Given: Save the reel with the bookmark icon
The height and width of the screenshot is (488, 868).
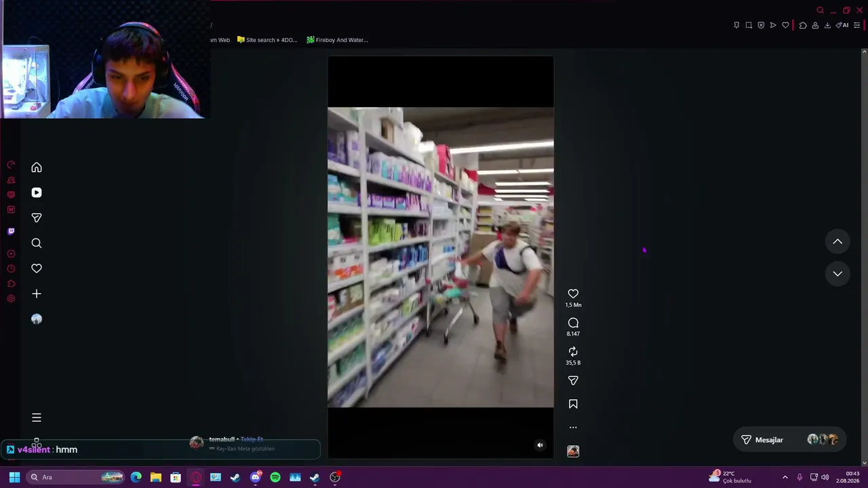Looking at the screenshot, I should point(573,404).
